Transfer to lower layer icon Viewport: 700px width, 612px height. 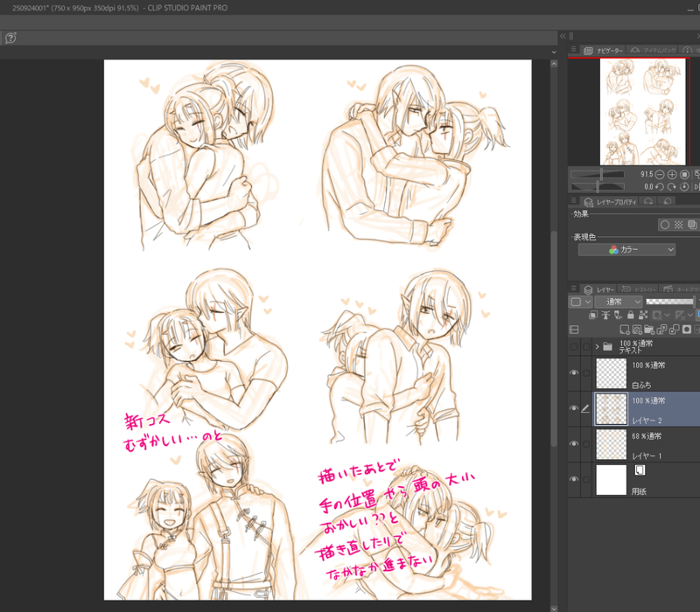pyautogui.click(x=661, y=330)
